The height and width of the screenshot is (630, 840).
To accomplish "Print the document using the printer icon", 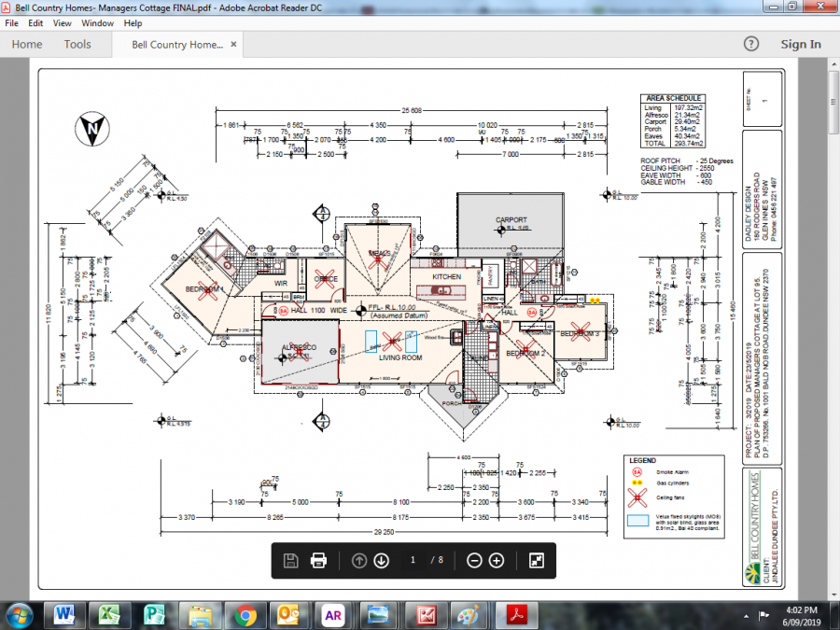I will (x=318, y=560).
